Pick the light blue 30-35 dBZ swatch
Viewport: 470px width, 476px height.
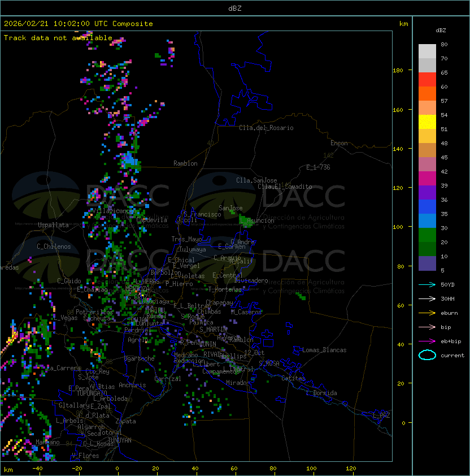[427, 221]
